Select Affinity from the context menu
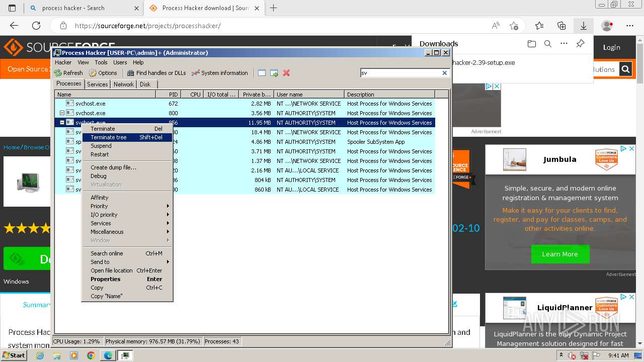644x362 pixels. click(x=127, y=198)
